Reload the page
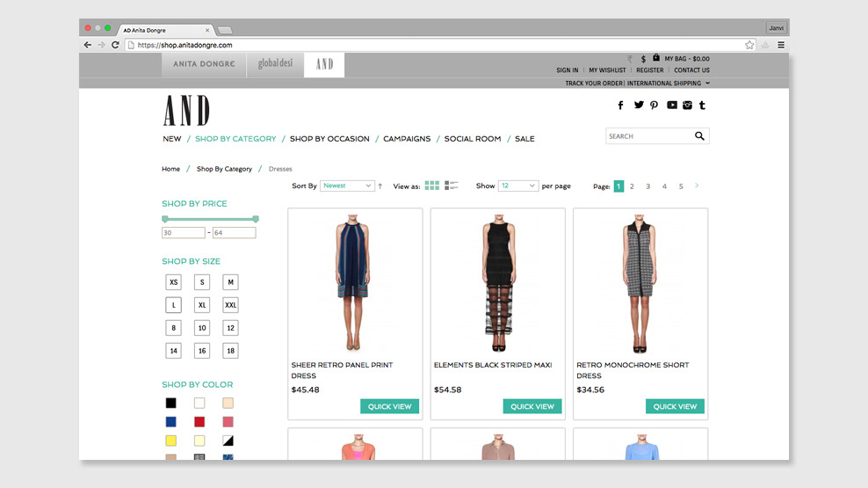The image size is (868, 488). (115, 45)
